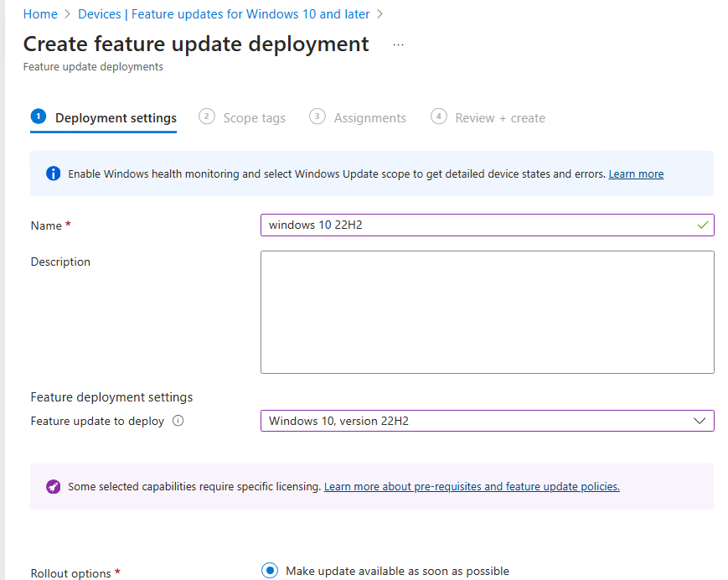Click the Feature update deployments subtitle
The image size is (728, 580).
(93, 67)
